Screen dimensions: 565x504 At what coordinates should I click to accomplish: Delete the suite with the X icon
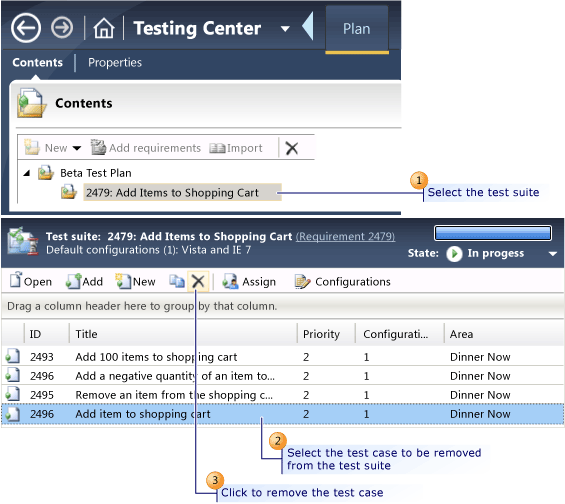292,148
